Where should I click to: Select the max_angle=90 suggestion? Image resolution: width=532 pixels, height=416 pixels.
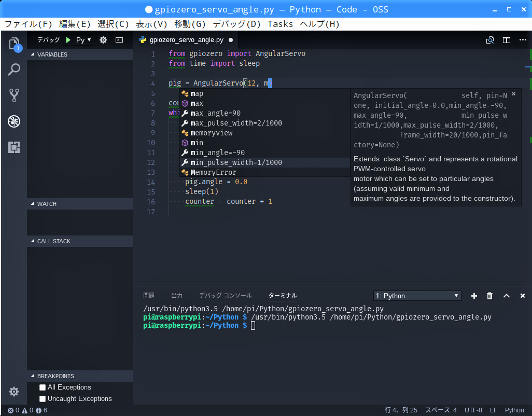tap(264, 113)
